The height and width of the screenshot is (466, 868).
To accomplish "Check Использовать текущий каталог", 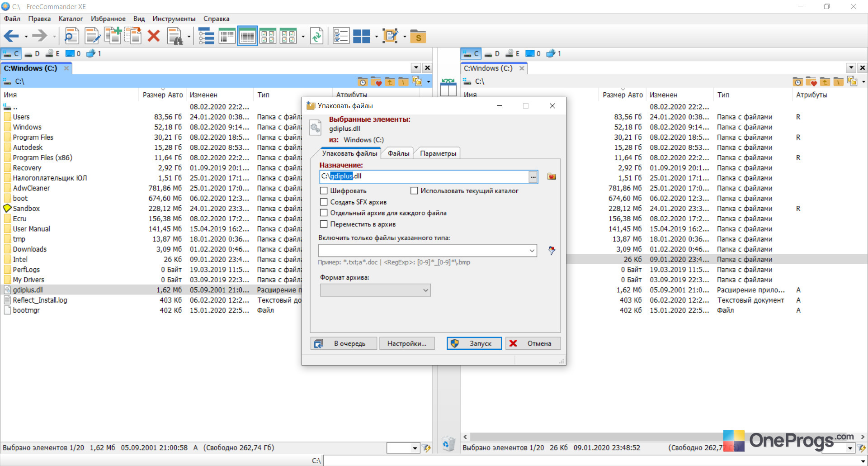I will click(414, 191).
